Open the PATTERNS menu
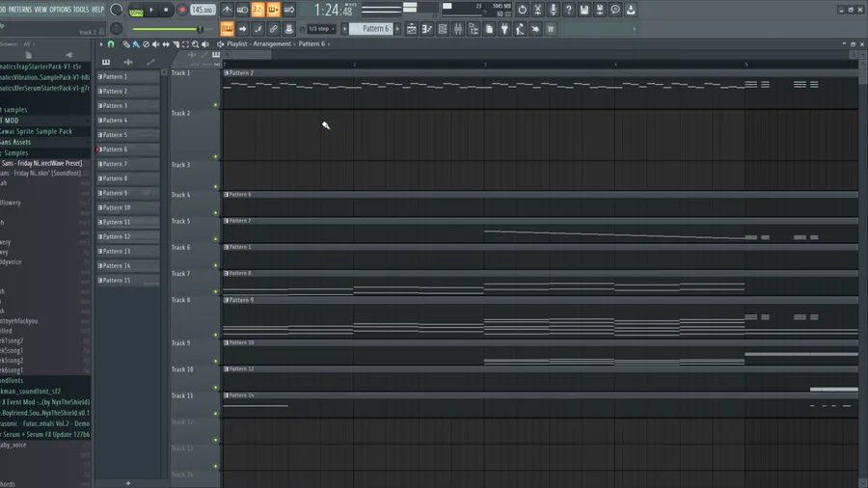Image resolution: width=868 pixels, height=488 pixels. 20,10
